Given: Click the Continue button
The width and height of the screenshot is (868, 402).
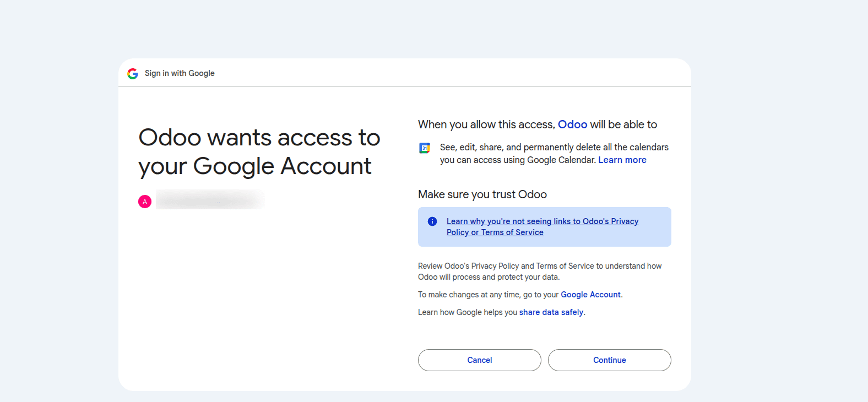Looking at the screenshot, I should [610, 360].
